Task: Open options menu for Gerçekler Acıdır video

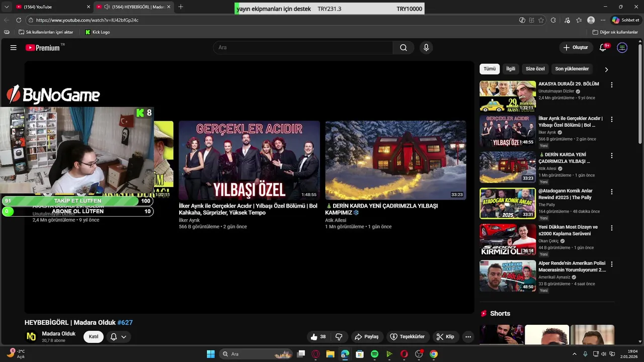Action: (x=612, y=120)
